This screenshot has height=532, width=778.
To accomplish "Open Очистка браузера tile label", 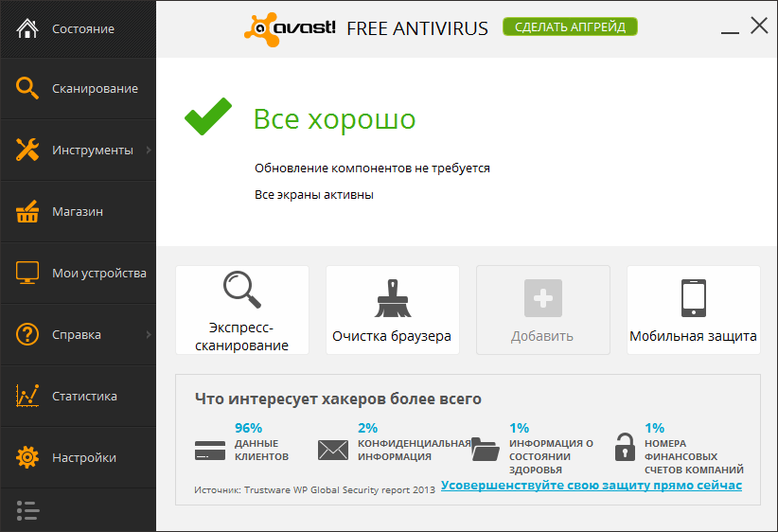I will [x=392, y=336].
